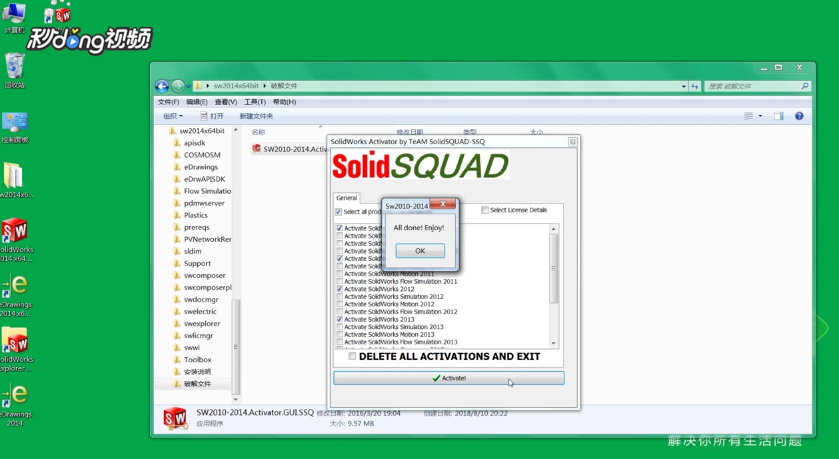Viewport: 839px width, 459px height.
Task: Click the search magnifier icon
Action: click(x=805, y=86)
